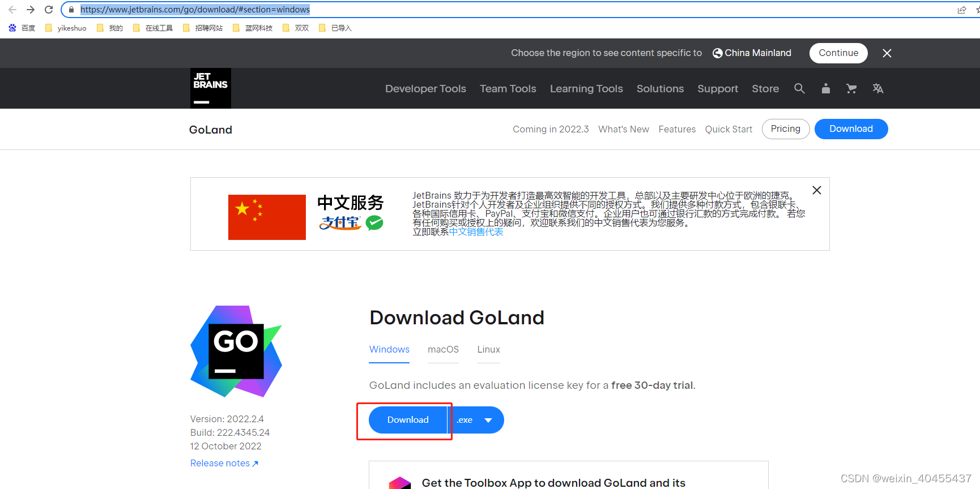
Task: Open the language translate icon
Action: 878,88
